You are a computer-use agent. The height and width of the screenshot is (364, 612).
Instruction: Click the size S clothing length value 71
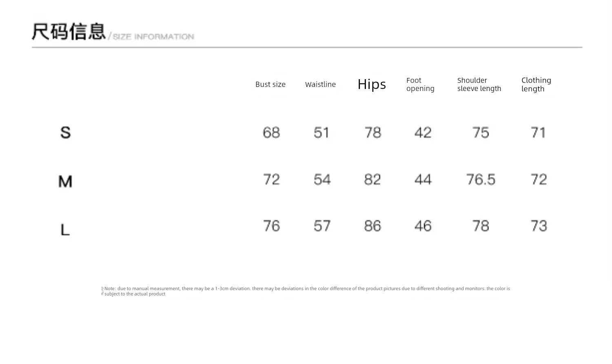point(538,133)
